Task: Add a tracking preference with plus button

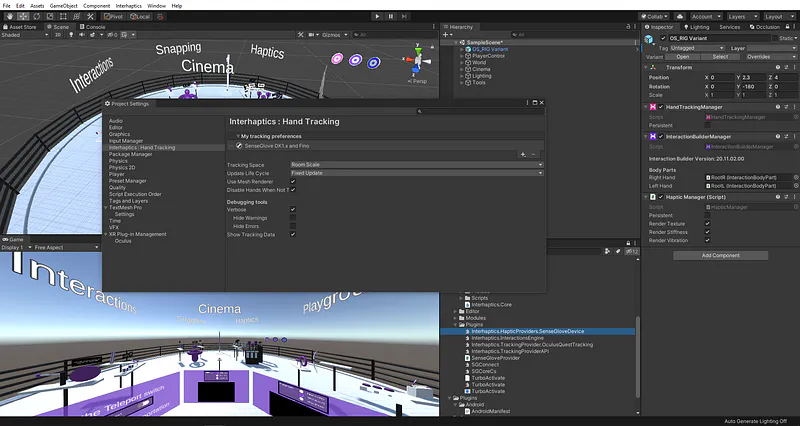Action: click(x=522, y=155)
